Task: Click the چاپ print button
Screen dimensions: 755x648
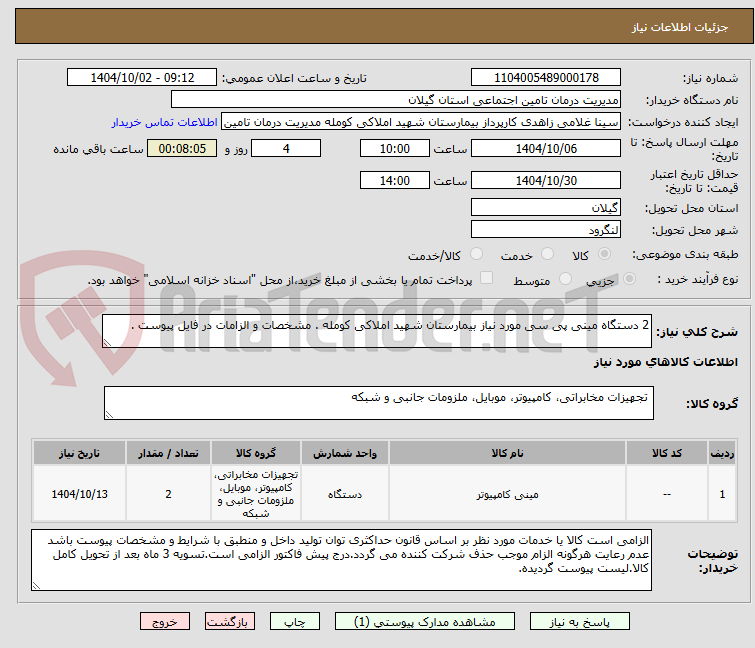Action: coord(294,622)
